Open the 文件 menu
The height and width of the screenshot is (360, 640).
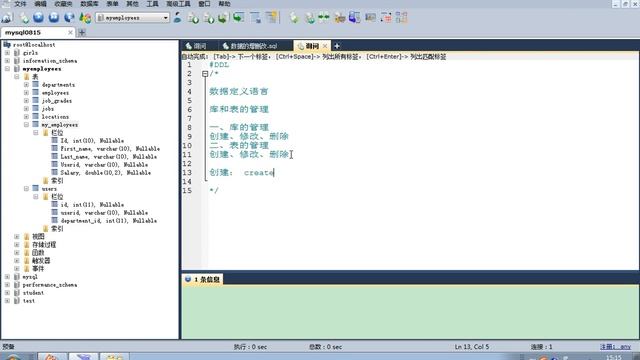coord(20,4)
